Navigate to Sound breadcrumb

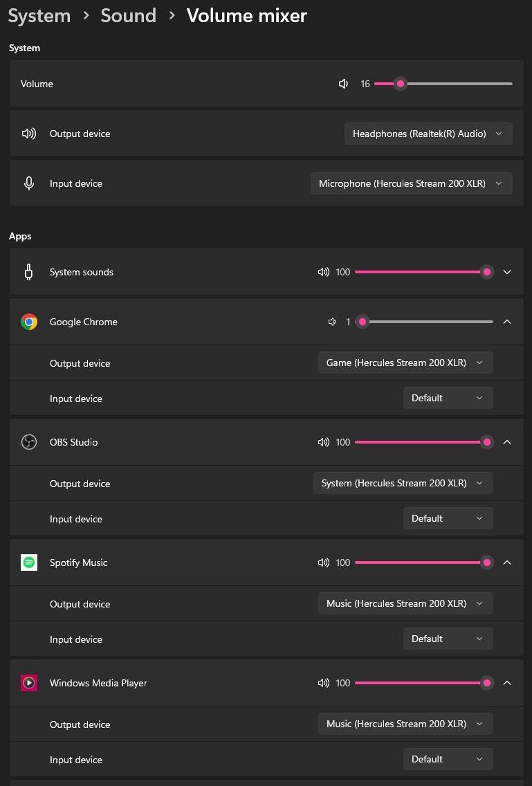click(x=128, y=15)
